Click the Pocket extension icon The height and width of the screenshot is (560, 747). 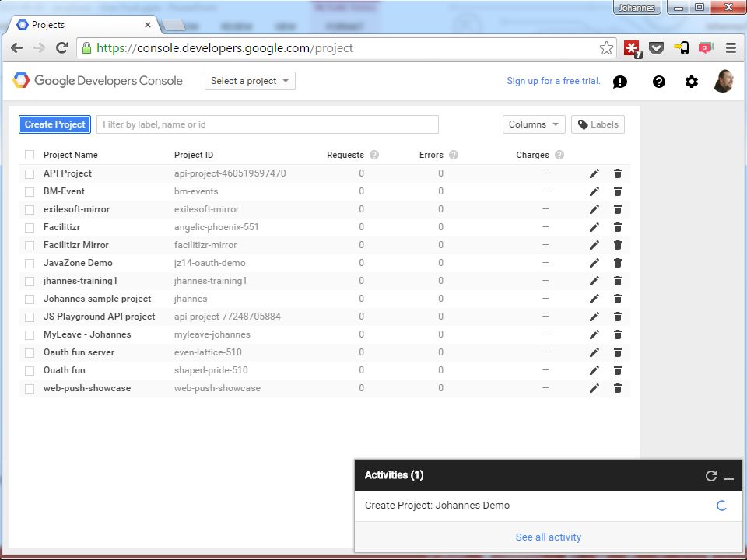click(657, 47)
